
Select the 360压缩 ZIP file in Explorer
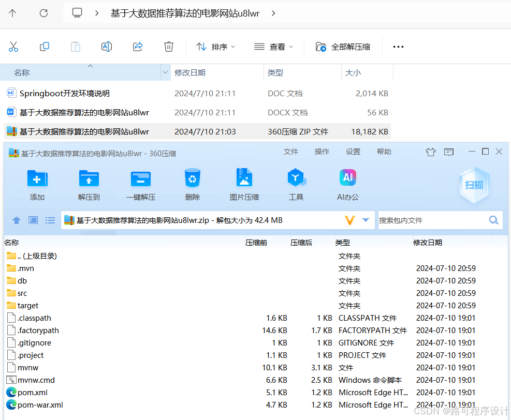(x=197, y=131)
